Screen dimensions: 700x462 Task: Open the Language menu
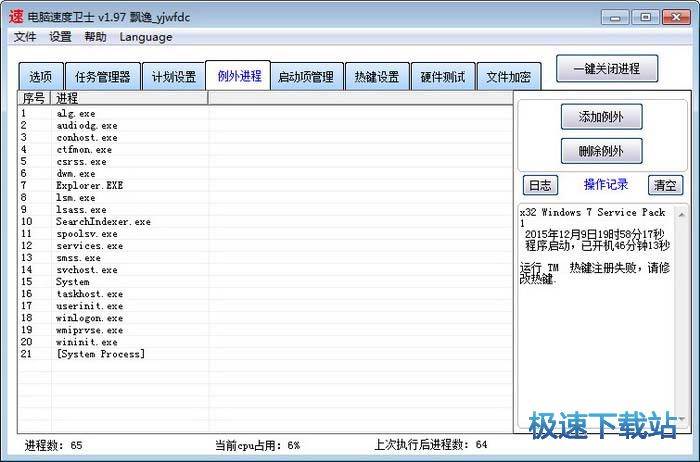[146, 37]
